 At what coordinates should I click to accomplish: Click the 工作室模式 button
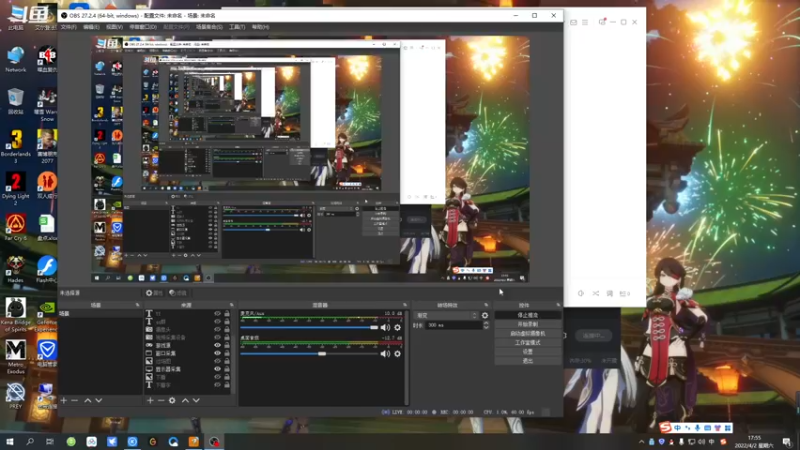528,343
